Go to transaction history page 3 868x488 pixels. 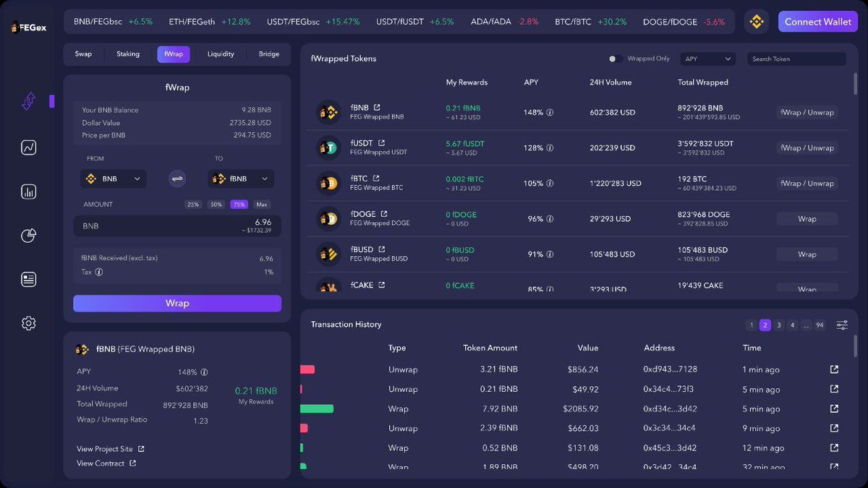[x=779, y=325]
